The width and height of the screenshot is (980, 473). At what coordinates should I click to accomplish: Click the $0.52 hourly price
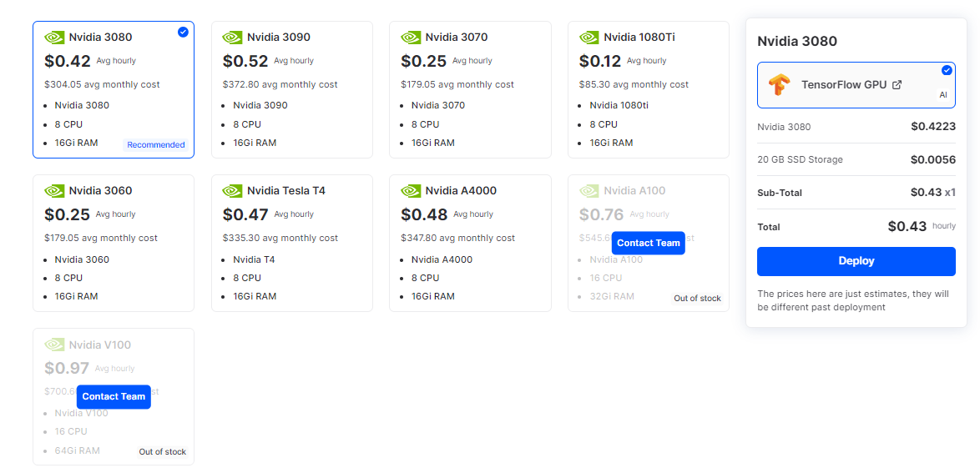point(245,61)
